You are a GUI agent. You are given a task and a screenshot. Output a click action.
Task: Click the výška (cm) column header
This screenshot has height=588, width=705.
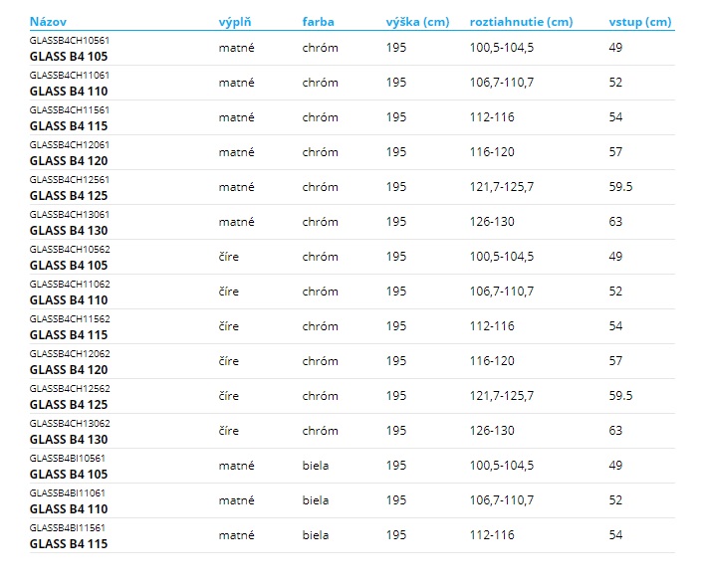point(417,22)
